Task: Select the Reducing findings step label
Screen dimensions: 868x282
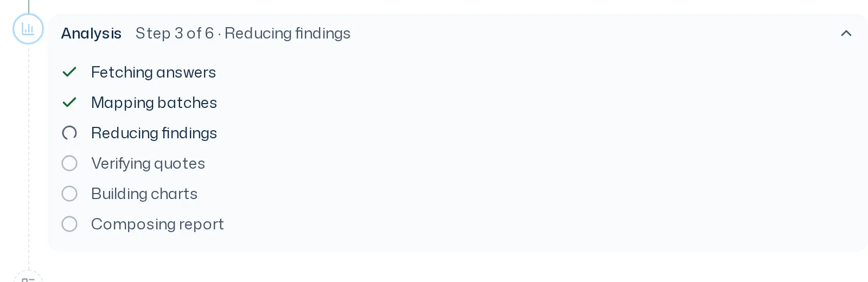Action: (154, 133)
